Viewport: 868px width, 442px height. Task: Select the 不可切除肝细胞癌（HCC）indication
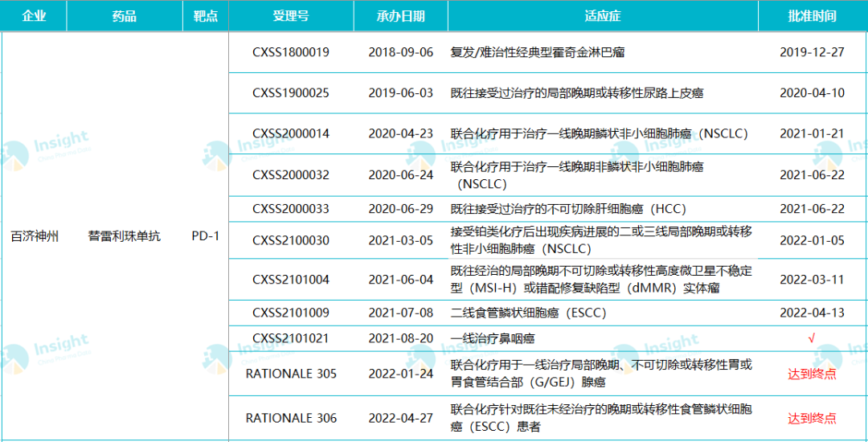pyautogui.click(x=568, y=209)
